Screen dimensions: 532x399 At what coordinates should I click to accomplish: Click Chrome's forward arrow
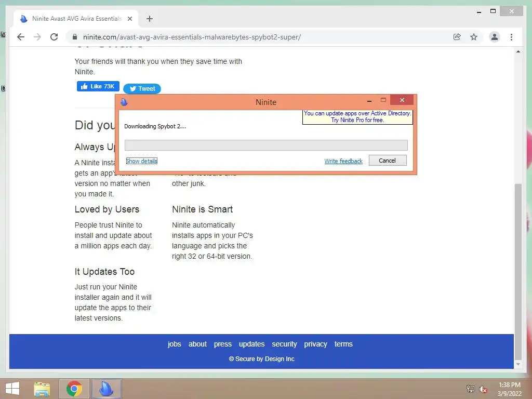coord(37,37)
